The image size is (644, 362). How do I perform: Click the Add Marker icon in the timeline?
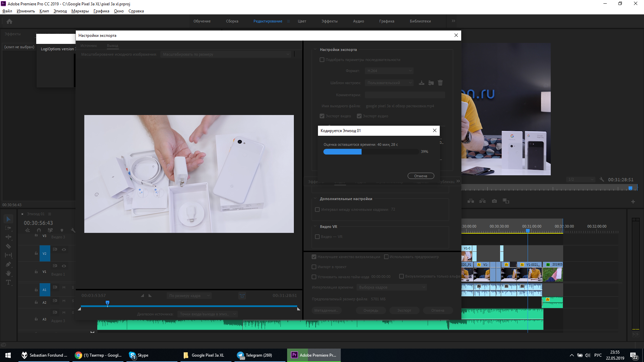[62, 230]
